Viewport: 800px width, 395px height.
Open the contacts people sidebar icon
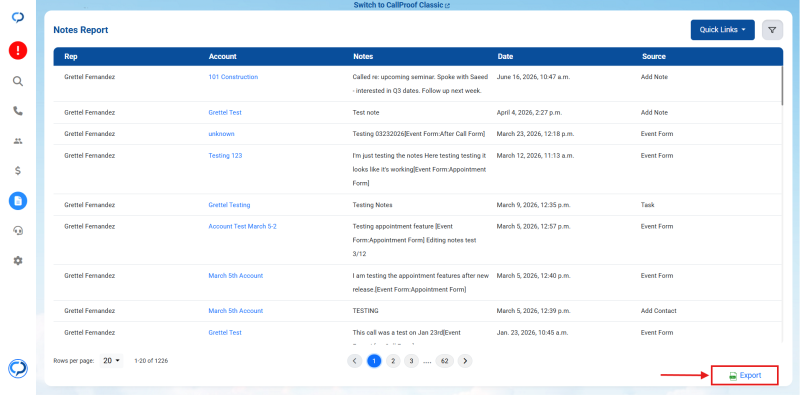click(18, 141)
